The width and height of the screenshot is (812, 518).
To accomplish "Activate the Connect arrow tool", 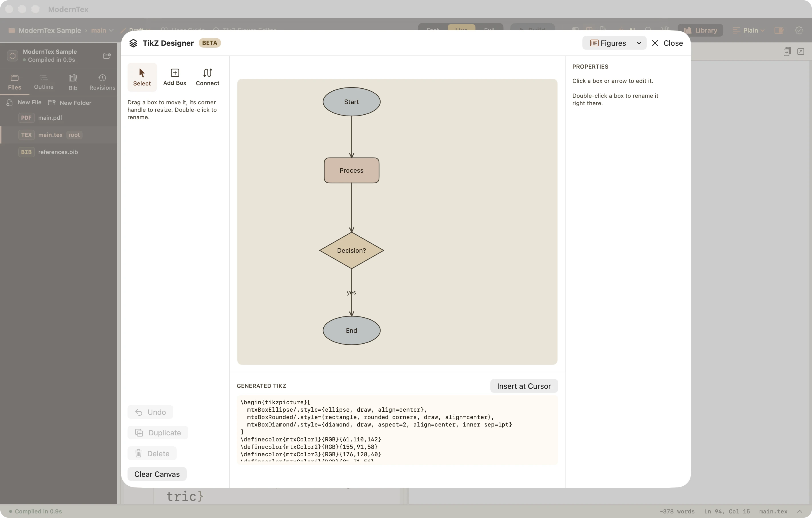I will [207, 77].
